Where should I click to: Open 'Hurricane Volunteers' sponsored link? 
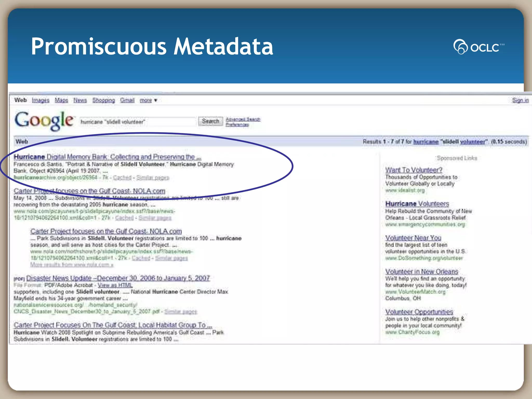coord(417,204)
